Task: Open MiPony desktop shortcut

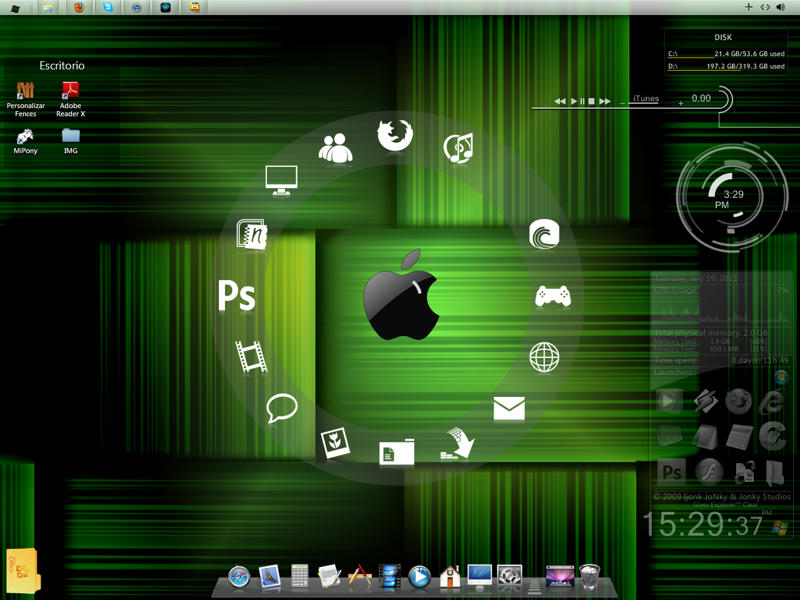Action: (25, 141)
